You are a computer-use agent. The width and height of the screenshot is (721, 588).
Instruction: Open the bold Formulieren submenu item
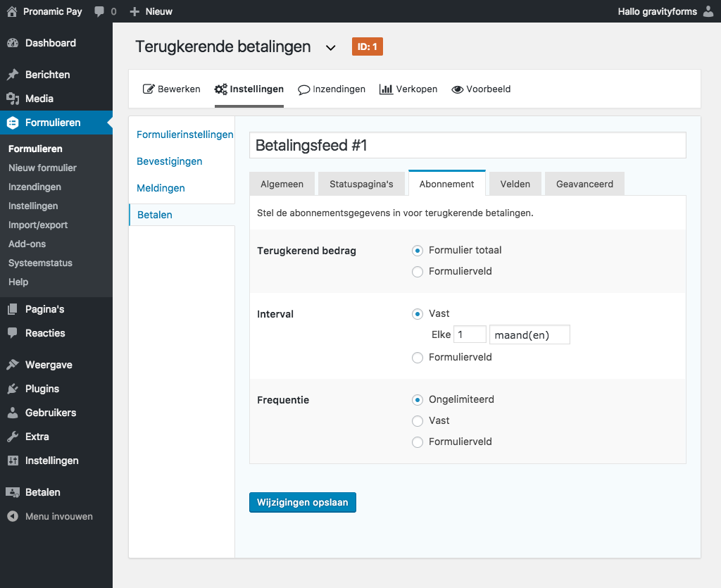tap(35, 149)
